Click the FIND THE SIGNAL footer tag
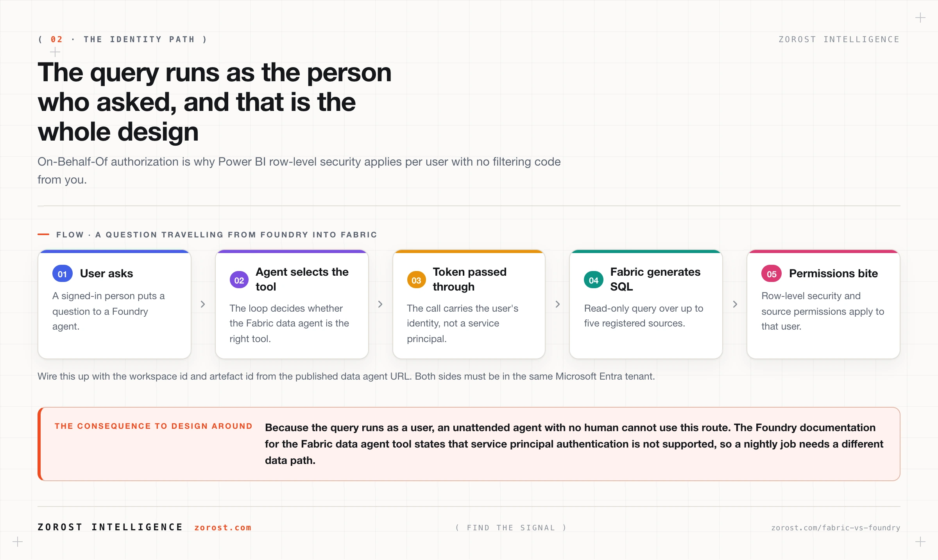Viewport: 938px width, 560px height. coord(511,528)
